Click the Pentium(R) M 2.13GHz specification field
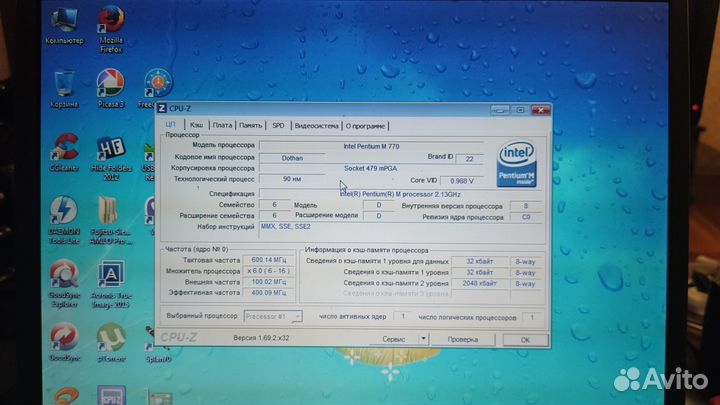Viewport: 720px width, 405px height. point(400,194)
